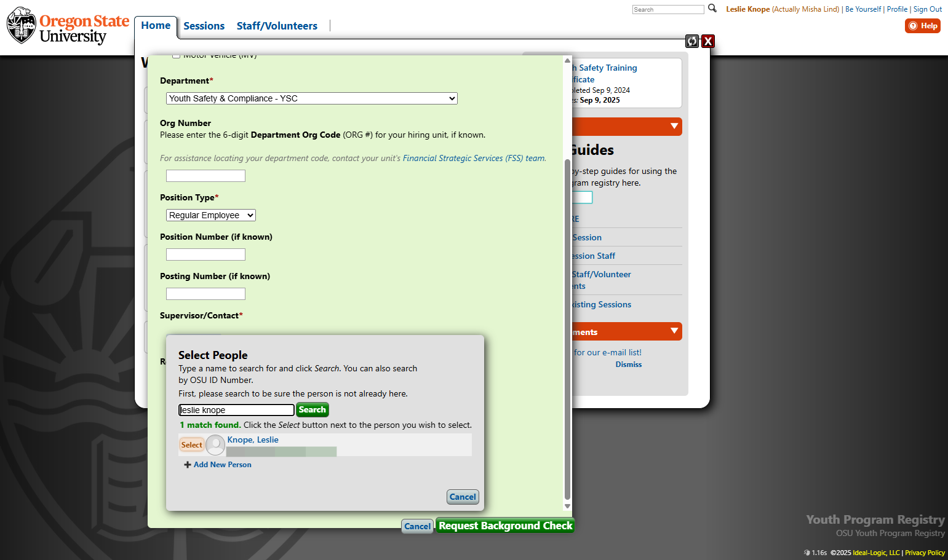
Task: Click Search in Select People
Action: 313,410
